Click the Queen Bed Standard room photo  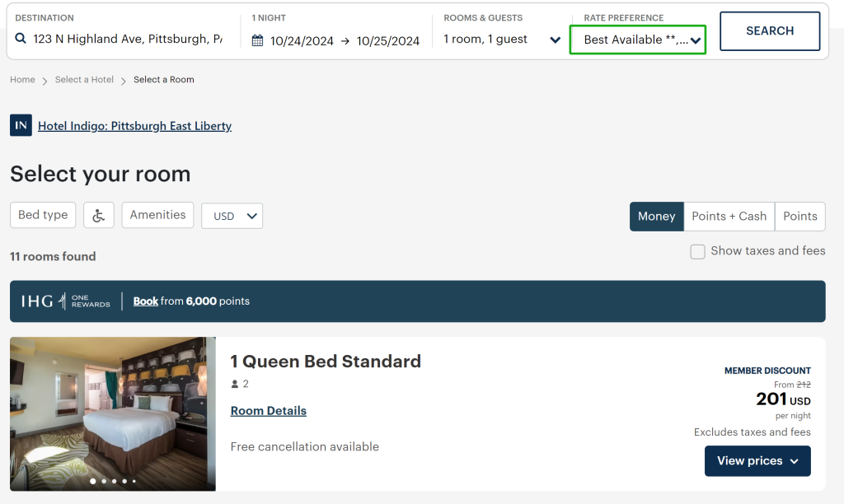(113, 413)
